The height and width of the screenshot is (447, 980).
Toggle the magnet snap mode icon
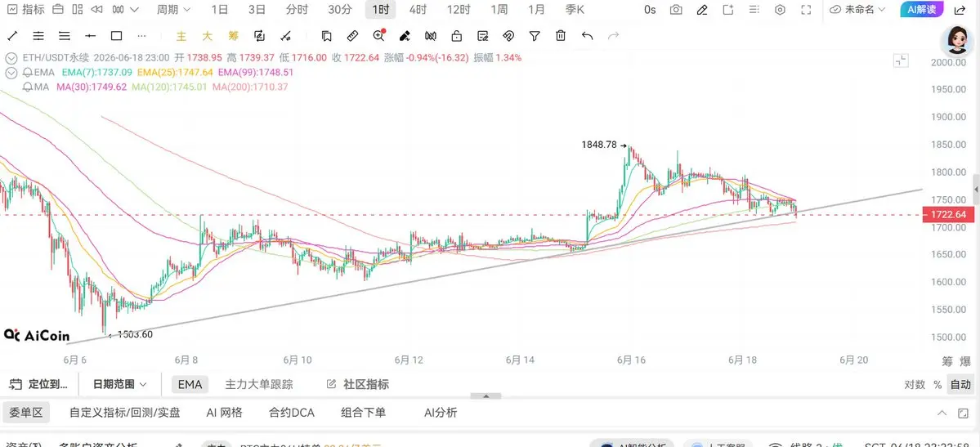tap(508, 36)
